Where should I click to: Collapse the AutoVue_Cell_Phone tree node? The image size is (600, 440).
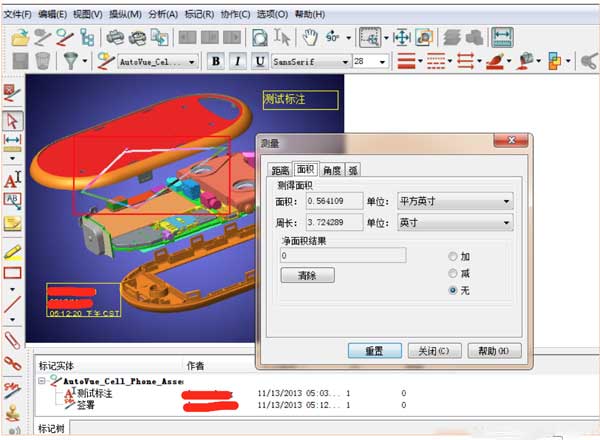(x=42, y=381)
